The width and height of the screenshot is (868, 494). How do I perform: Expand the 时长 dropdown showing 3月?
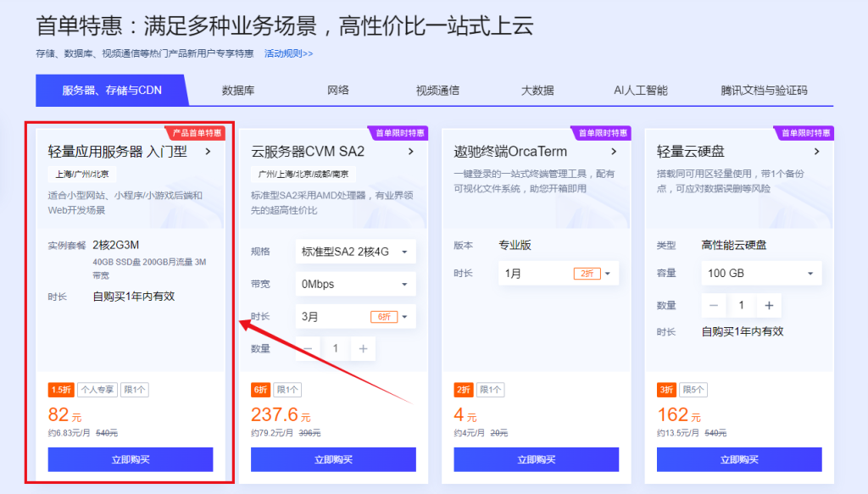click(x=355, y=315)
